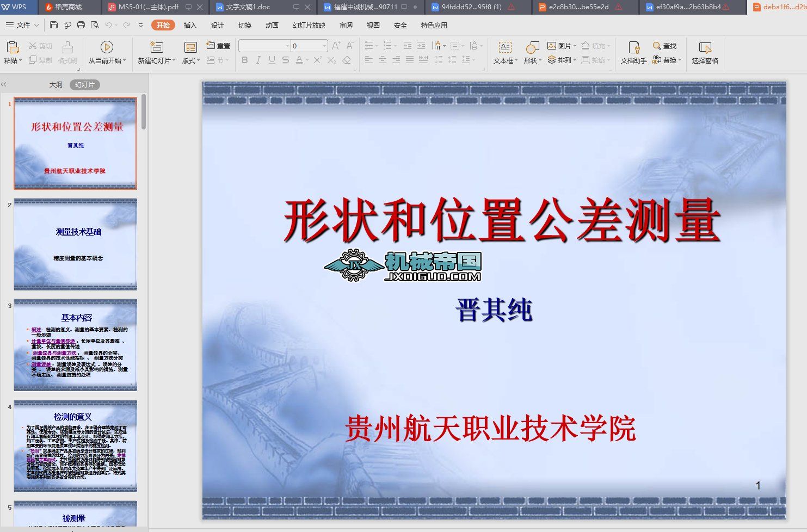
Task: Open the Document Assistant (文档助手)
Action: coord(634,52)
